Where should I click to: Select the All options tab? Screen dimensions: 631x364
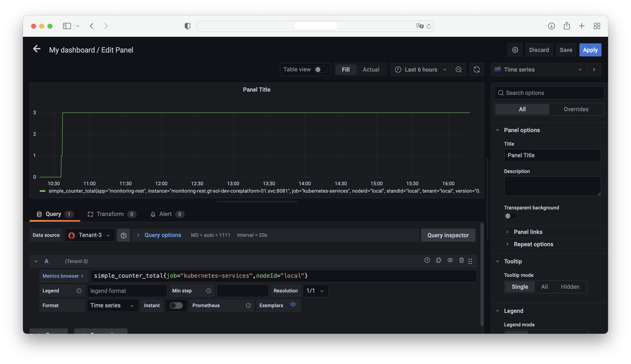pos(522,109)
